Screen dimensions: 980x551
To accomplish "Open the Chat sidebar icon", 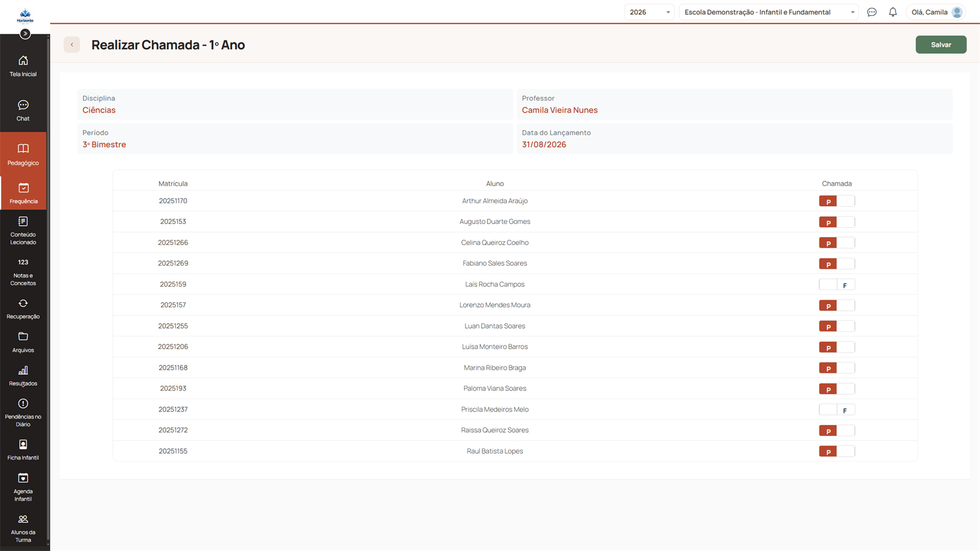I will (x=23, y=105).
